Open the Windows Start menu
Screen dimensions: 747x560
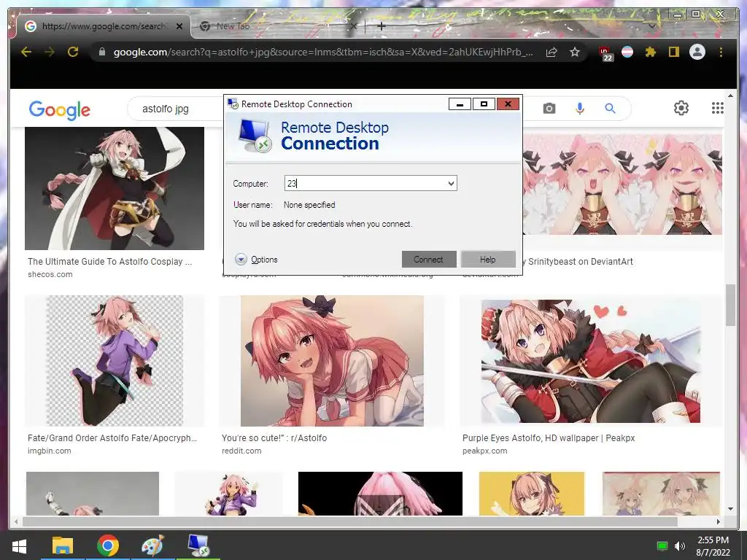click(19, 545)
